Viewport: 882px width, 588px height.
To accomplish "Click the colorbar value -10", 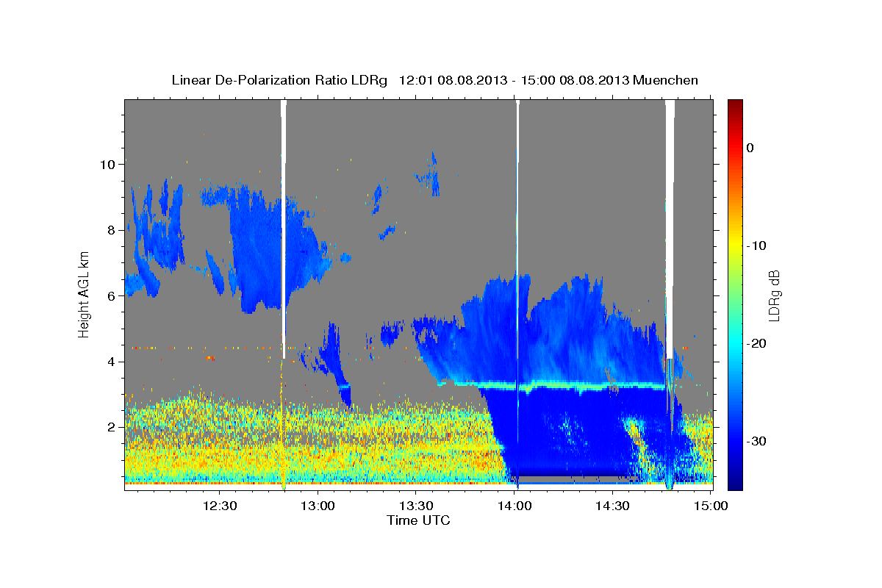I will pyautogui.click(x=757, y=245).
